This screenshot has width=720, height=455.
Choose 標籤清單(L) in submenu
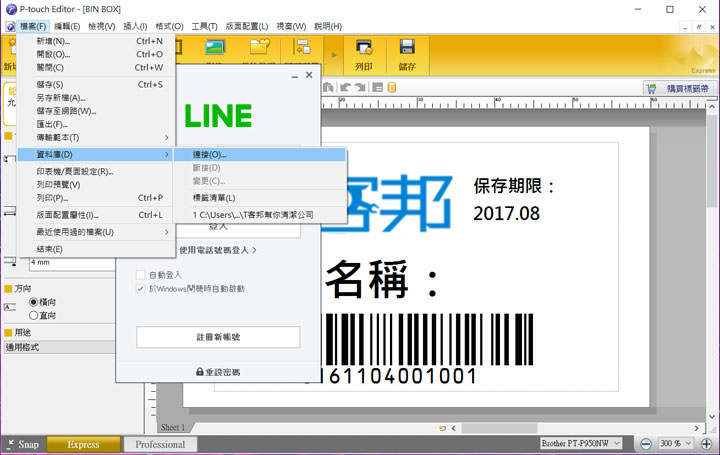[x=260, y=197]
